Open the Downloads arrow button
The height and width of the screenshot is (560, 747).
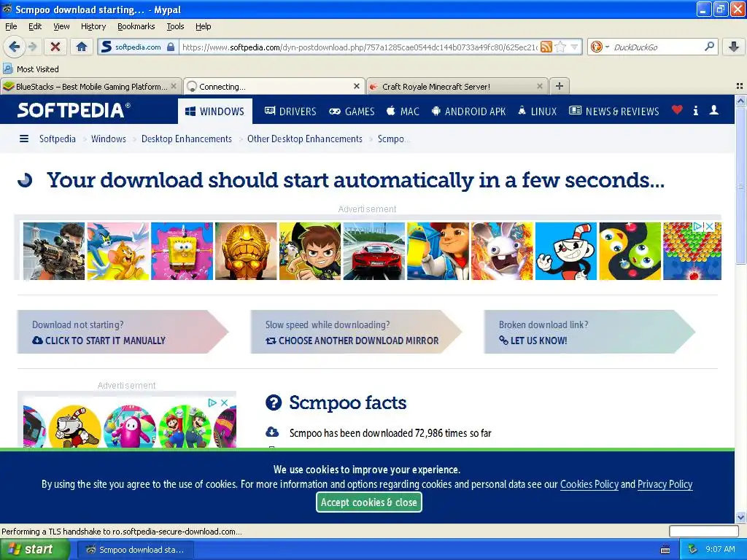(734, 47)
